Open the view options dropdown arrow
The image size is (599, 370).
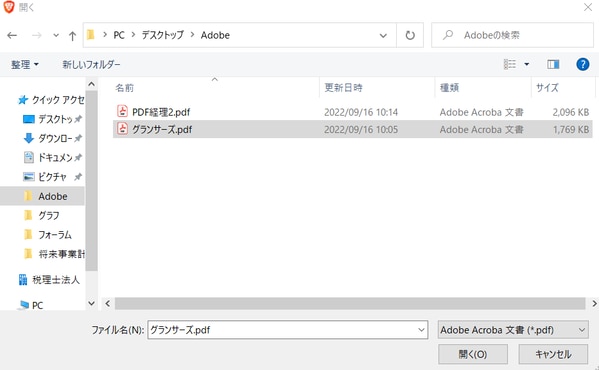526,64
